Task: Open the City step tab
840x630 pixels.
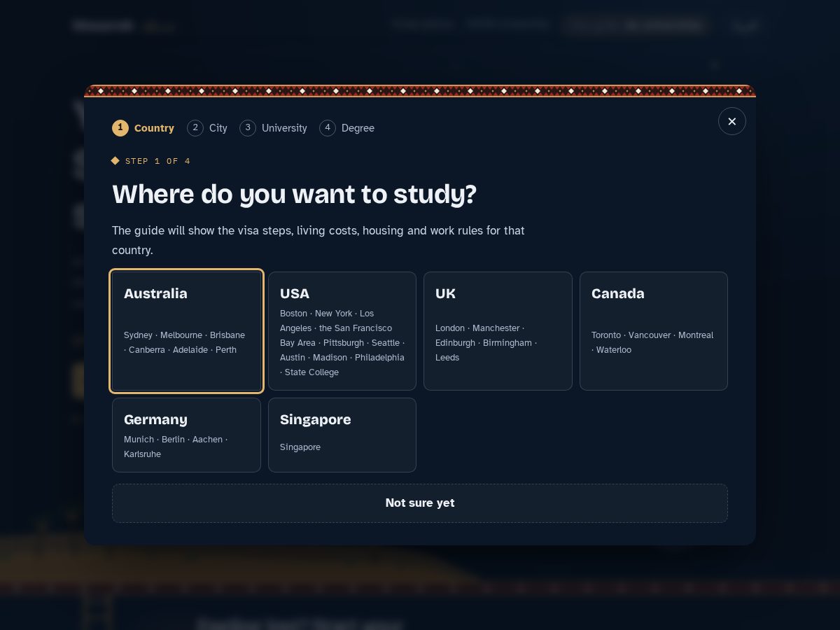Action: tap(207, 128)
